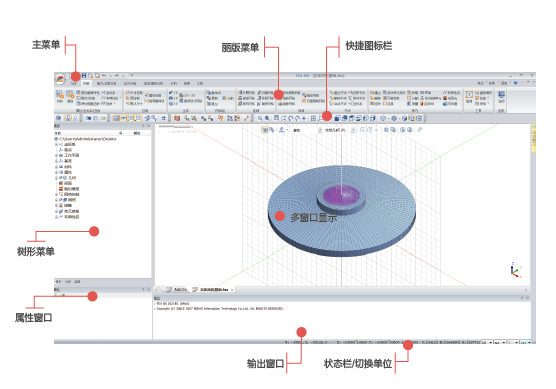556x389 pixels.
Task: Click the second zoom magnifier icon in the toolbar
Action: click(x=267, y=118)
